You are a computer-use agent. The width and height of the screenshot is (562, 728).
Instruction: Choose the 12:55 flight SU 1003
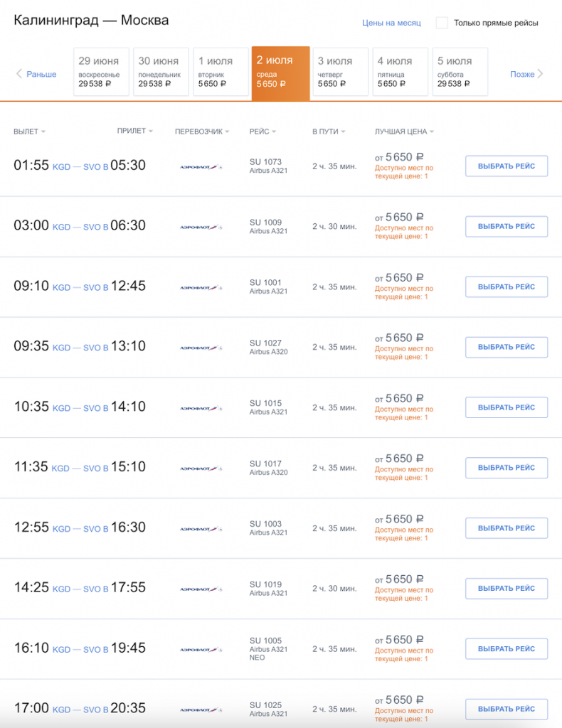tap(506, 528)
